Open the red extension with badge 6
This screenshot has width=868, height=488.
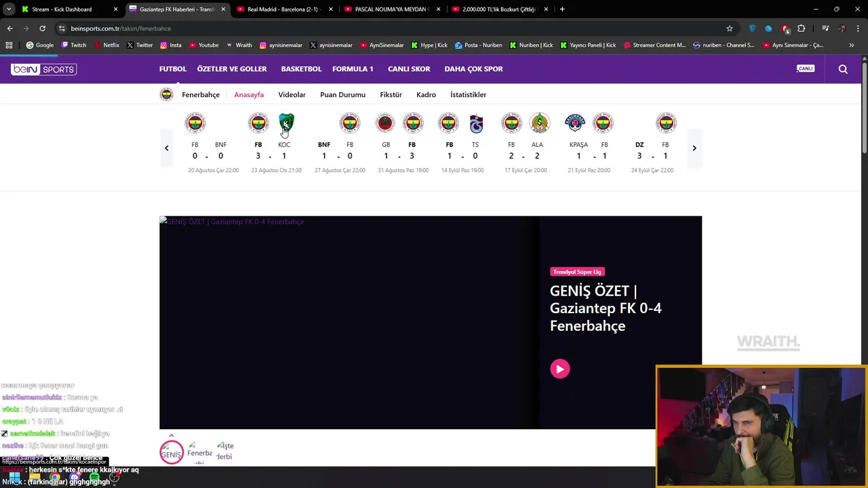click(785, 28)
